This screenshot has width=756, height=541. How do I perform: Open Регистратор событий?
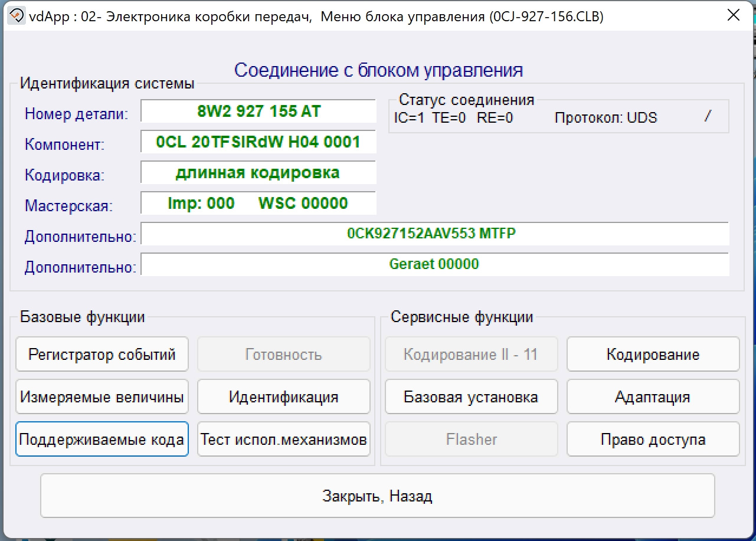(x=102, y=355)
